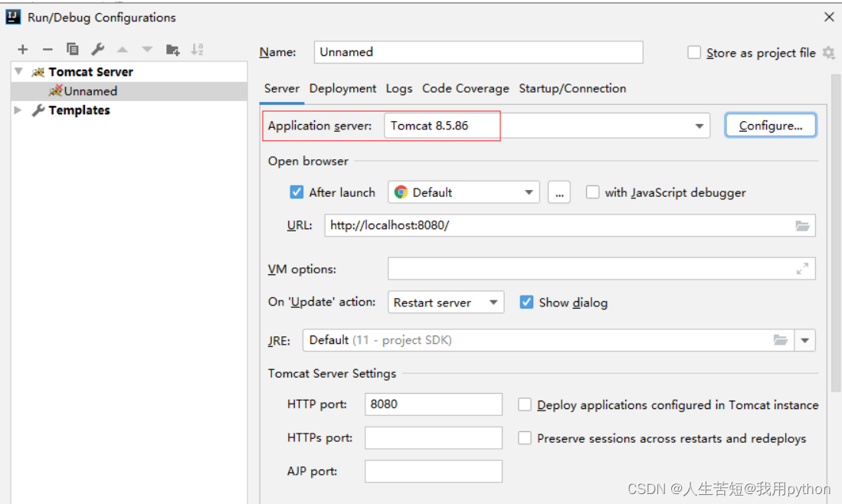Screen dimensions: 842x504
Task: Expand the Templates tree node
Action: click(18, 110)
